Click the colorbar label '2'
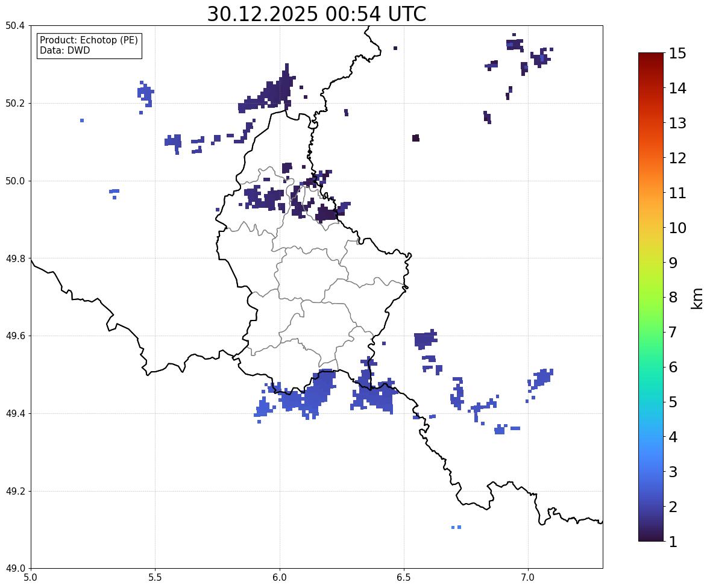The width and height of the screenshot is (710, 588). [673, 507]
